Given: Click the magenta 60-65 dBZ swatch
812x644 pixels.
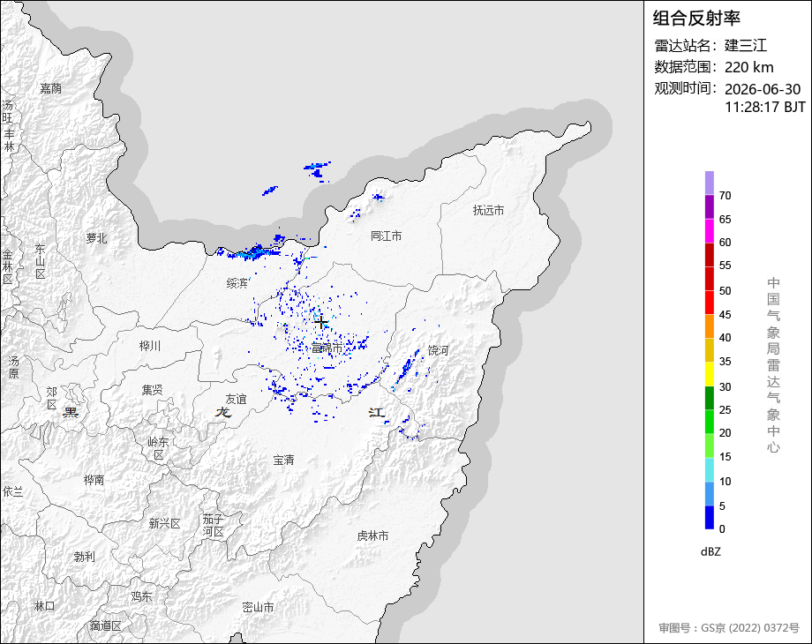Looking at the screenshot, I should [710, 230].
